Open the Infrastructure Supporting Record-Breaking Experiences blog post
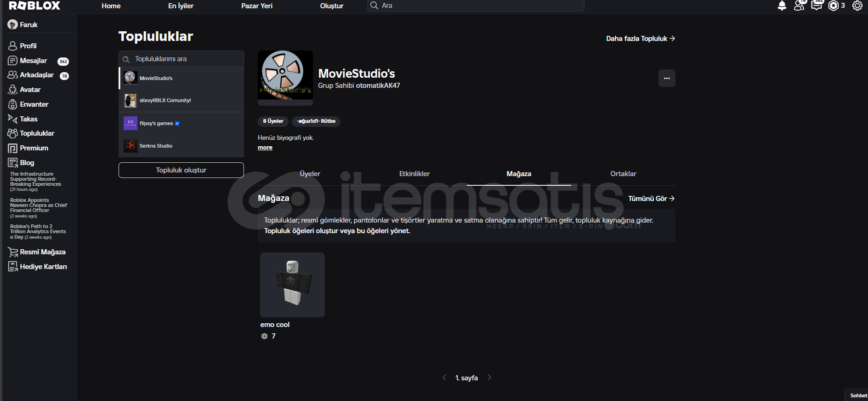 pyautogui.click(x=35, y=182)
